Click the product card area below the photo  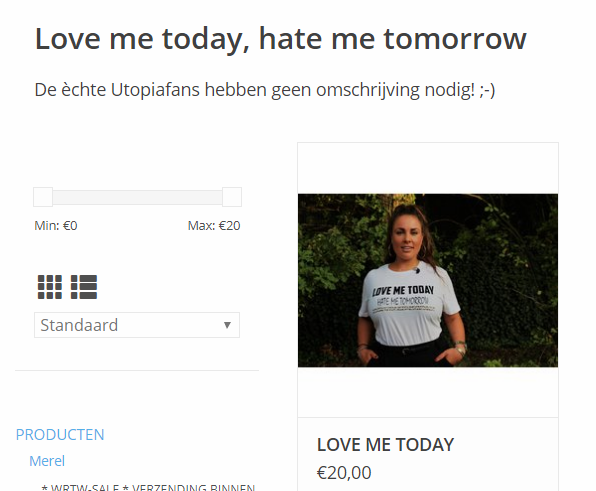(x=428, y=392)
